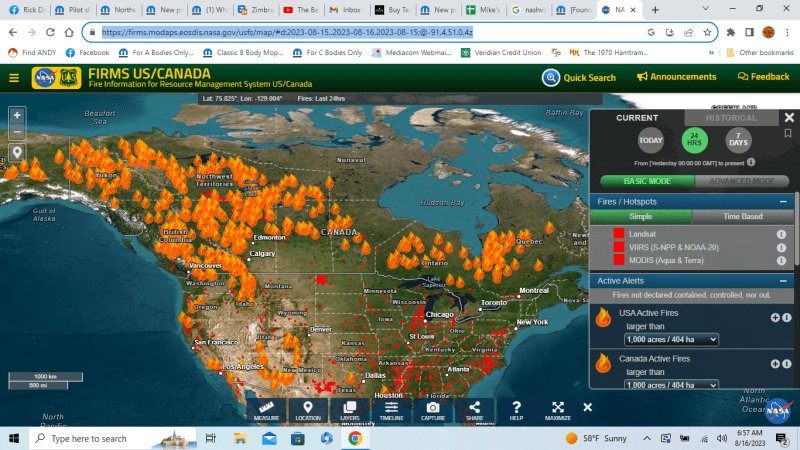Add Canada Active Fires with plus icon
The height and width of the screenshot is (450, 800).
pos(775,364)
